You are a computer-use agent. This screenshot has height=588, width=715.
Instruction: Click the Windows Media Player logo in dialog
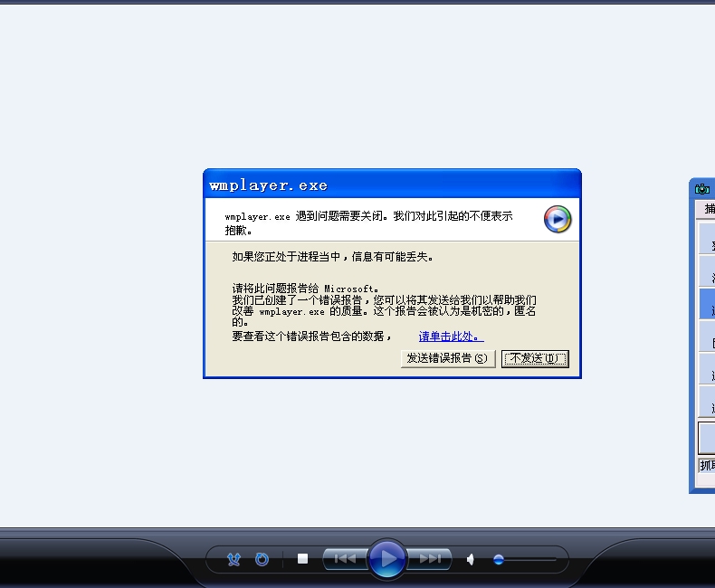558,219
